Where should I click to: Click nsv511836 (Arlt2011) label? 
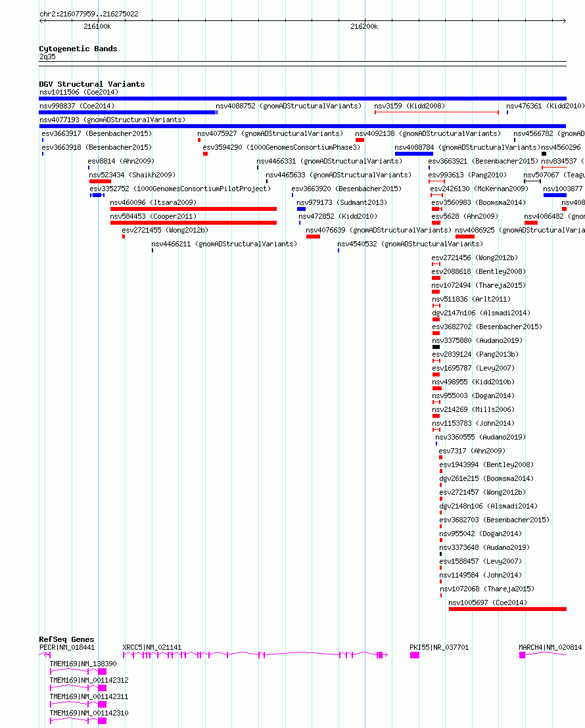(472, 300)
